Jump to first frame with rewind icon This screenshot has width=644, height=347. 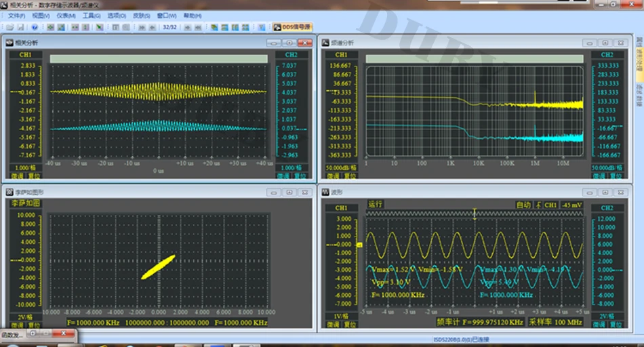click(142, 27)
